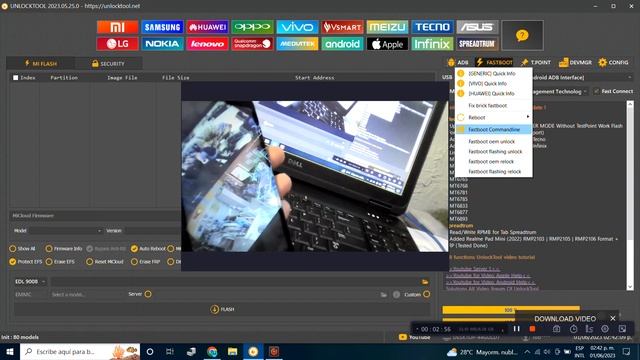
Task: Choose Fix brick fastboot menu item
Action: pos(493,105)
